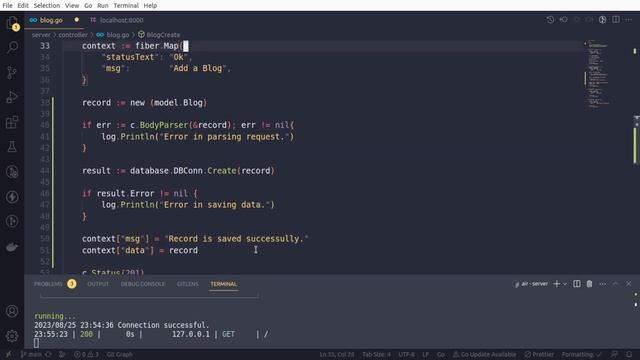Open the notifications bell in status bar

click(629, 354)
